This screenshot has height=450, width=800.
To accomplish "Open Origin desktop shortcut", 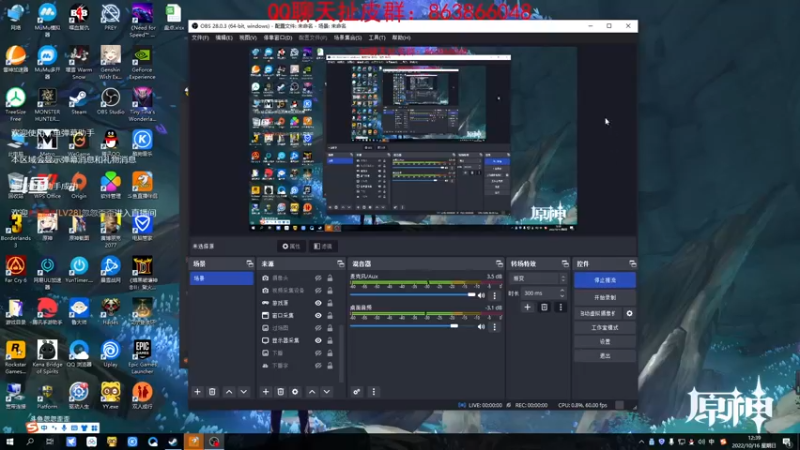I will click(x=79, y=185).
